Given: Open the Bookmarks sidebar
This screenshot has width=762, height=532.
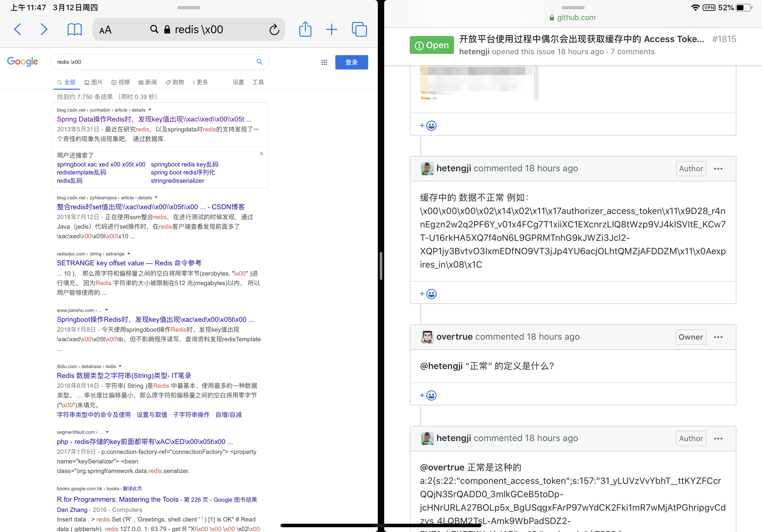Looking at the screenshot, I should tap(74, 29).
